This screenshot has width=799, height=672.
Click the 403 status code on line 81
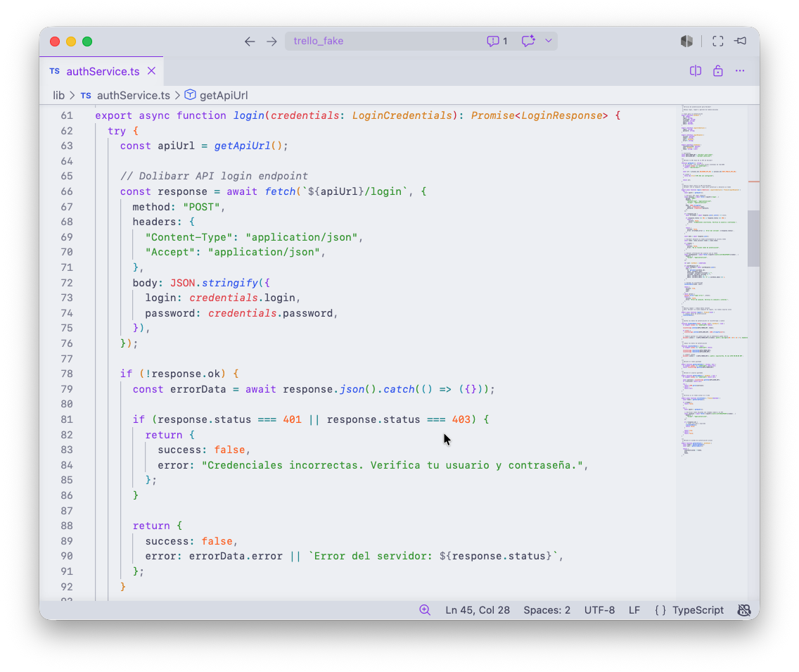coord(461,419)
